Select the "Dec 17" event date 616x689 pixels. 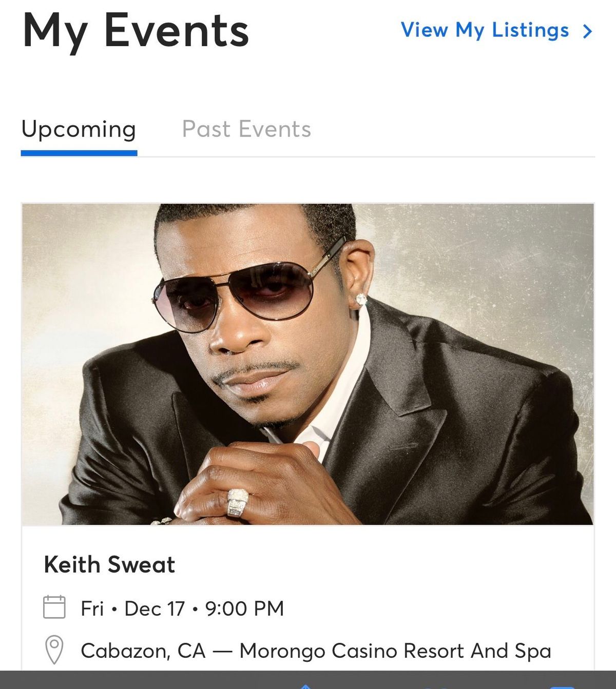coord(154,609)
